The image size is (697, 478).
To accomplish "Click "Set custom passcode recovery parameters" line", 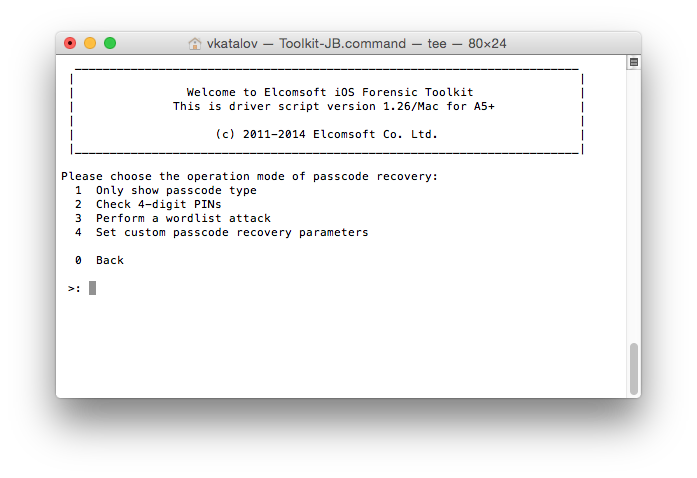I will point(232,232).
